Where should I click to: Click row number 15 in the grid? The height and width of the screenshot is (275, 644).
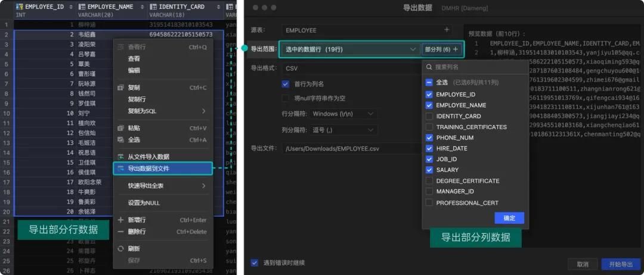[7, 162]
